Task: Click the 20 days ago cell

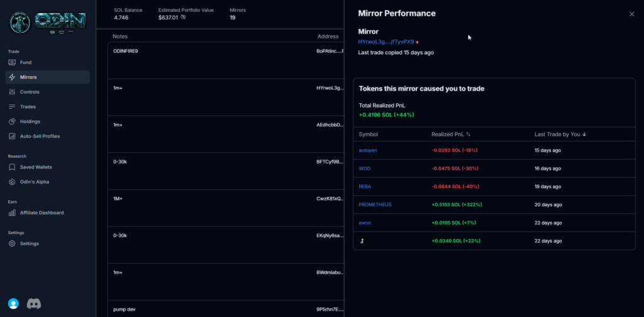Action: click(x=548, y=204)
